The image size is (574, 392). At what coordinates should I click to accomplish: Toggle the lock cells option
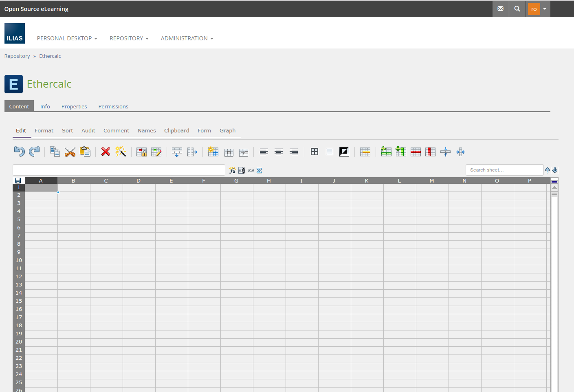141,151
